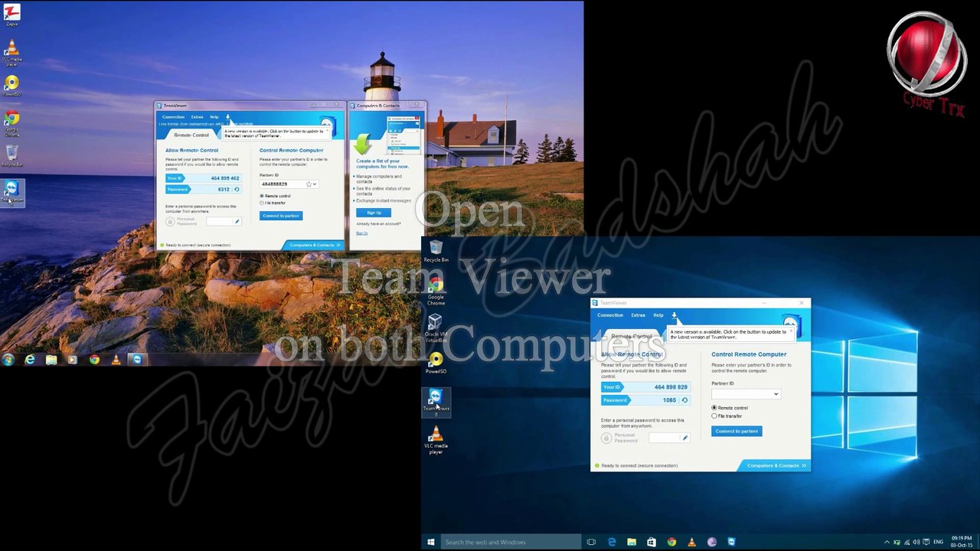Click personal password pencil icon, Windows 7 TeamViewer
This screenshot has width=980, height=551.
point(237,222)
